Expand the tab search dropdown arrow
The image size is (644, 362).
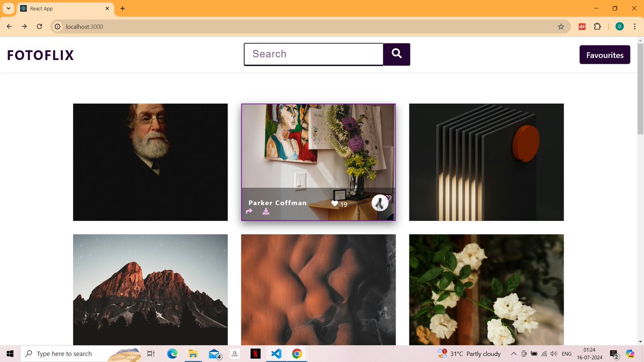pos(9,9)
